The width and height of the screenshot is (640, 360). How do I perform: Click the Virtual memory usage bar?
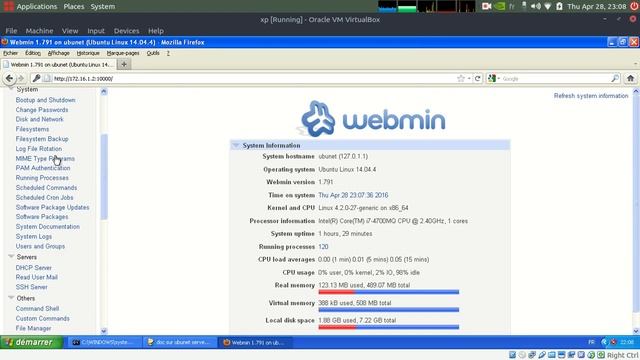coord(389,310)
